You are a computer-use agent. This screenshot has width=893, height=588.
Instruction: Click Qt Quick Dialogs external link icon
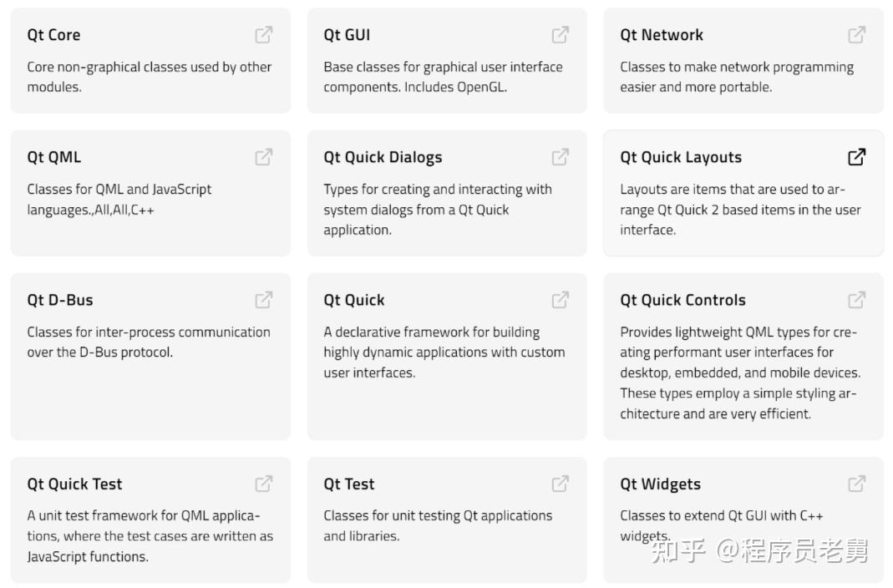pyautogui.click(x=561, y=157)
